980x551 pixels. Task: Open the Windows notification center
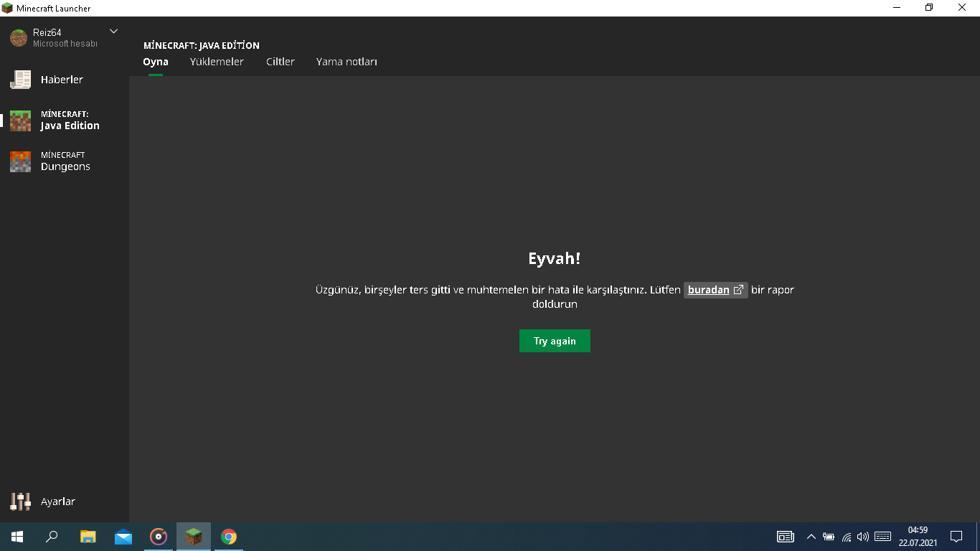(x=956, y=537)
